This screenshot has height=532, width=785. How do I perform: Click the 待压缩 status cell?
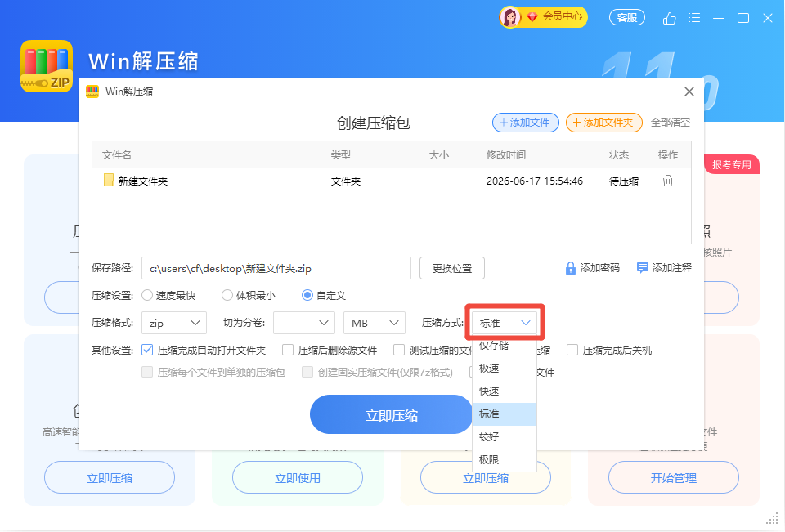[x=624, y=181]
